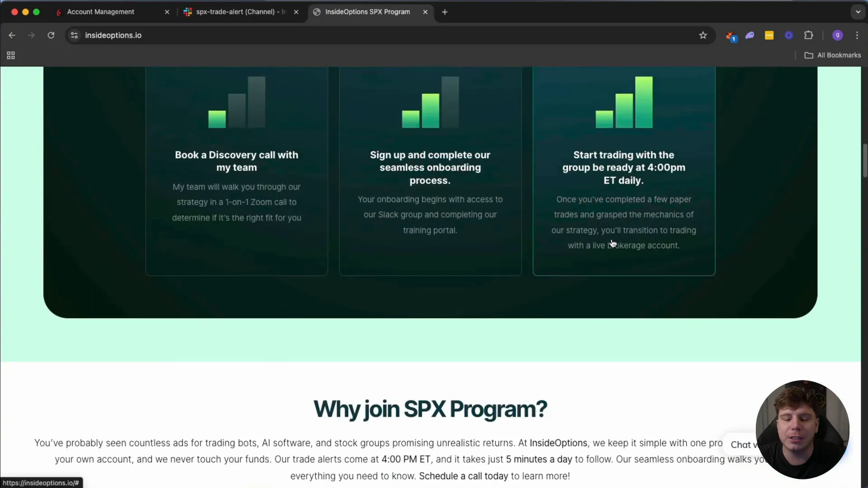
Task: Go forward to the next page
Action: [x=31, y=35]
